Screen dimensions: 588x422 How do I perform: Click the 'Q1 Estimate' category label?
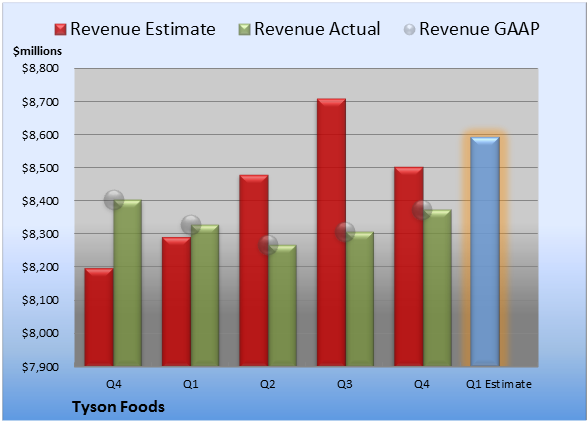[499, 384]
